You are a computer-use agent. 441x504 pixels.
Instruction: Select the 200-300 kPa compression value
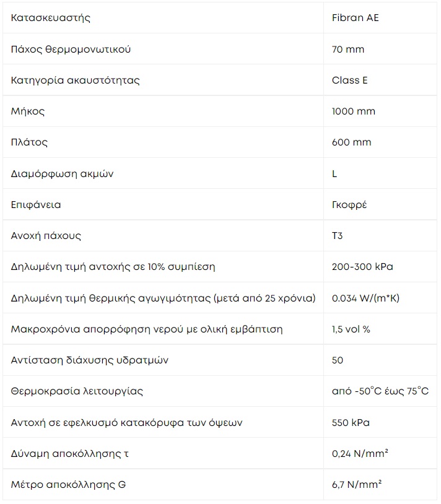pyautogui.click(x=362, y=267)
